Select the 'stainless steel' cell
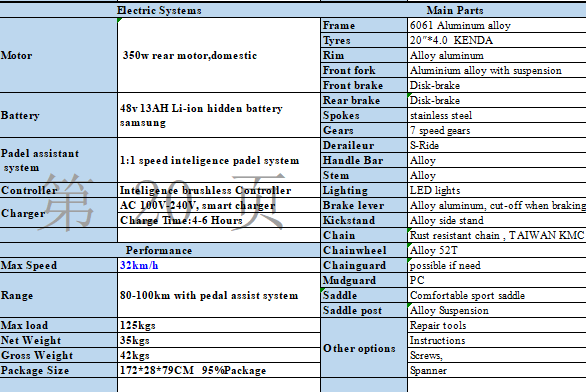Screen dimensions: 586x392 (x=497, y=115)
